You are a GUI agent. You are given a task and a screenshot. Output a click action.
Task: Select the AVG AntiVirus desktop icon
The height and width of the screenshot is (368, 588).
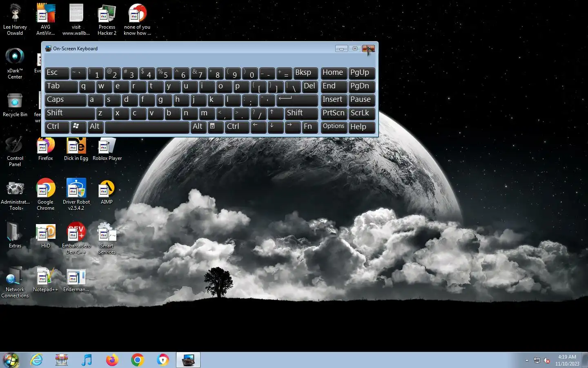point(45,19)
